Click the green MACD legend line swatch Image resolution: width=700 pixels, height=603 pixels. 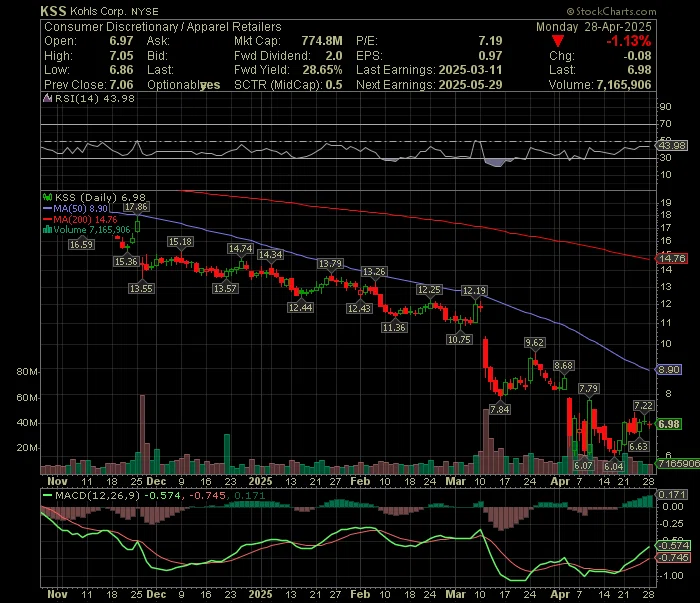pyautogui.click(x=47, y=495)
